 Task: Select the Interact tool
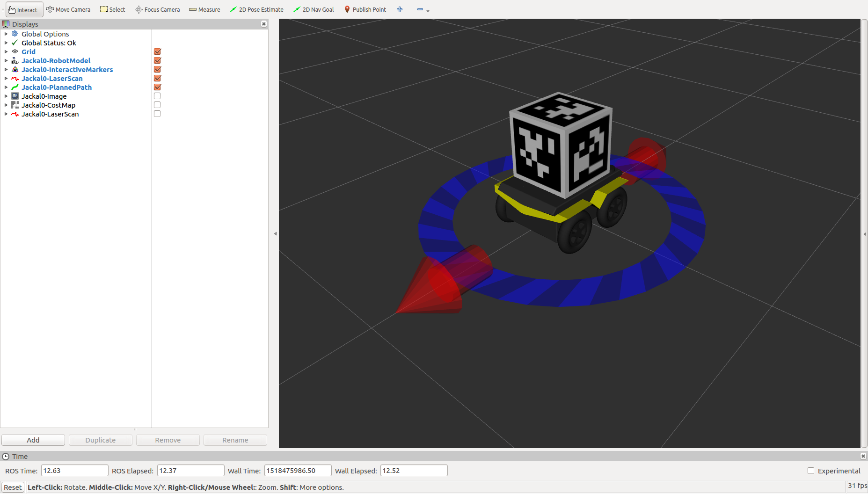point(23,10)
